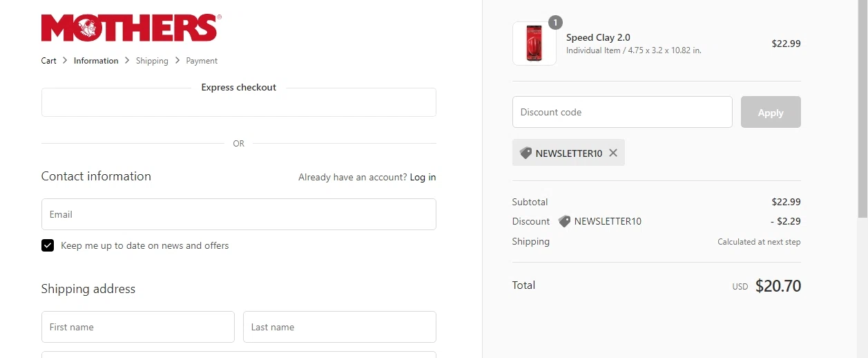Go back to Cart breadcrumb

point(49,61)
